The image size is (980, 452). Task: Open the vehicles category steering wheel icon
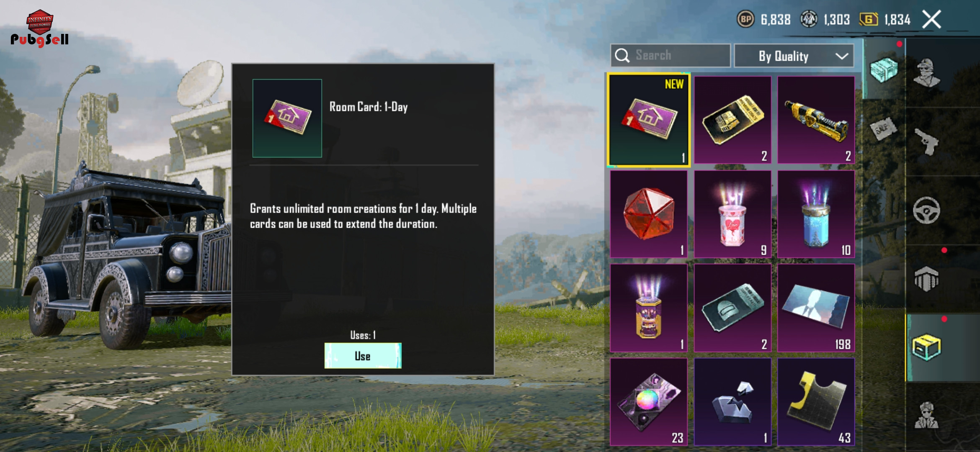pos(926,211)
